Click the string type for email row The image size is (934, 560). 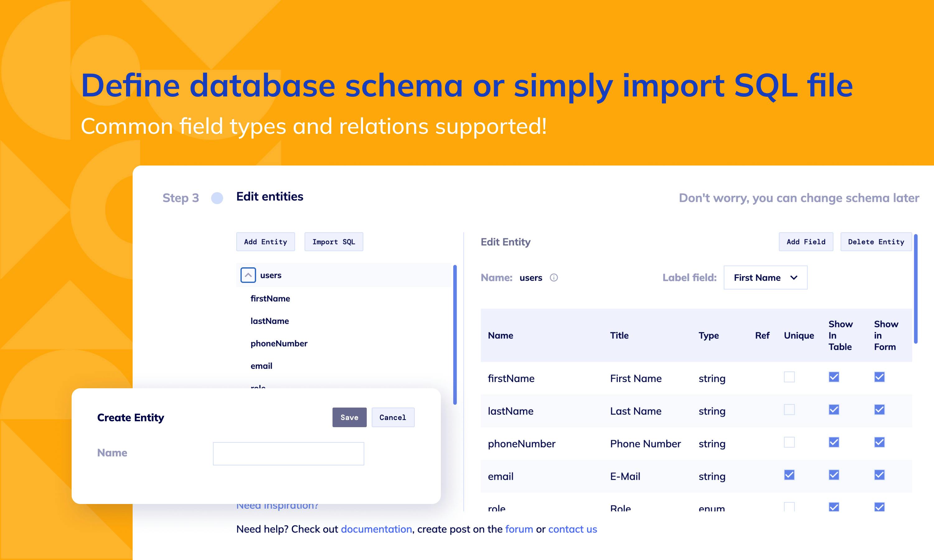[712, 477]
